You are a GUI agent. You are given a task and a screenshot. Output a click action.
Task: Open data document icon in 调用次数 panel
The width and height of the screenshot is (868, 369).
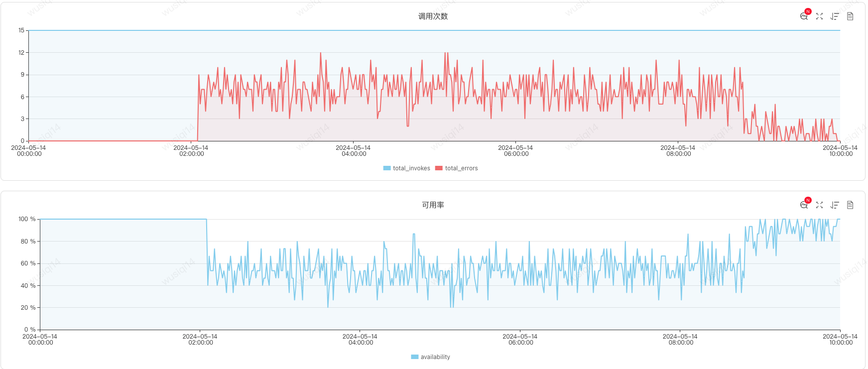click(x=850, y=16)
